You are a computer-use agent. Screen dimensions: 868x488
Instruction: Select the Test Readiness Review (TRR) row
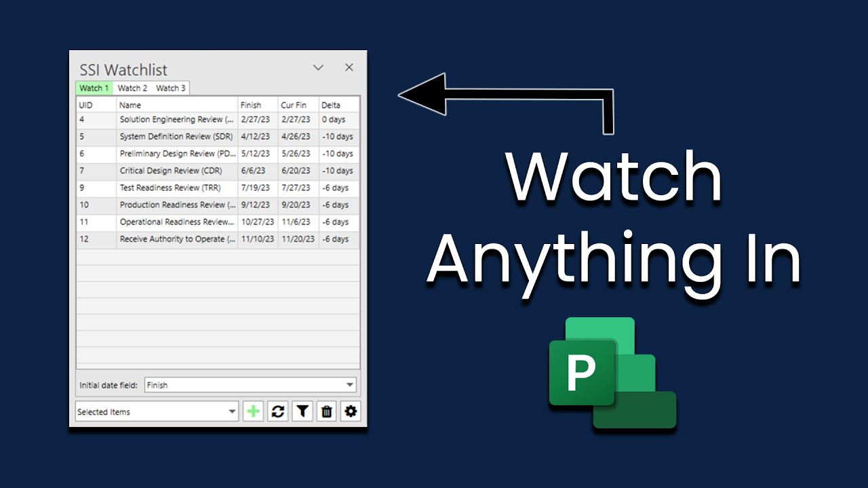tap(218, 188)
